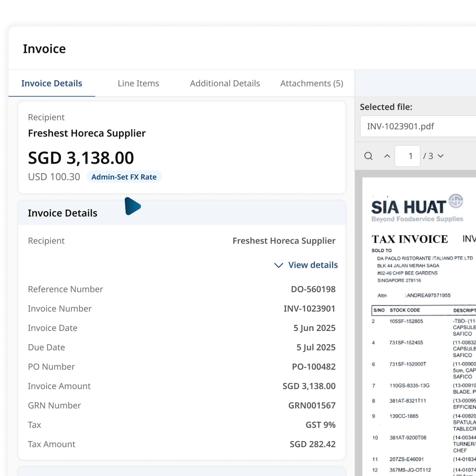Expand View details under Recipient
This screenshot has width=476, height=476.
pos(306,265)
